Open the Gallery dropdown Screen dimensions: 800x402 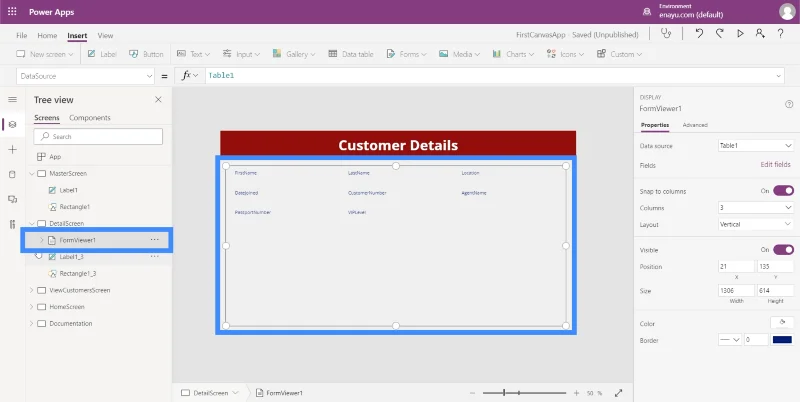pos(294,54)
